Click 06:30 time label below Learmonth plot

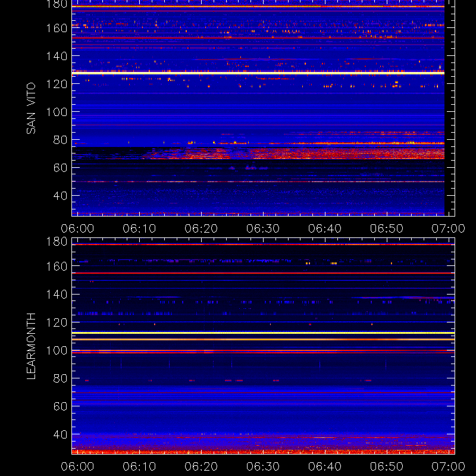[x=263, y=466]
